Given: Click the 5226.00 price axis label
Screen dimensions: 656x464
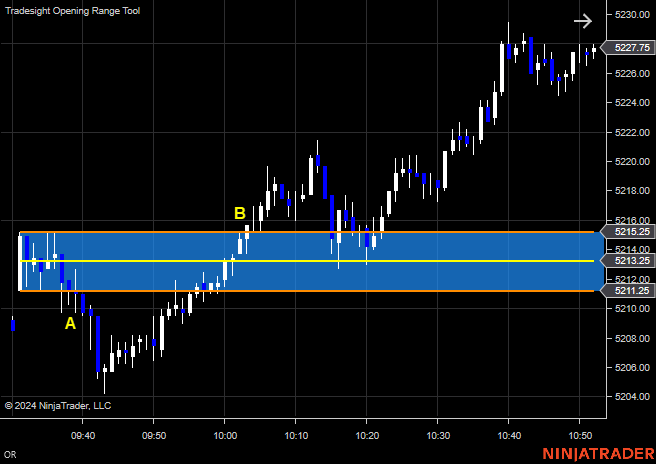Looking at the screenshot, I should coord(632,74).
